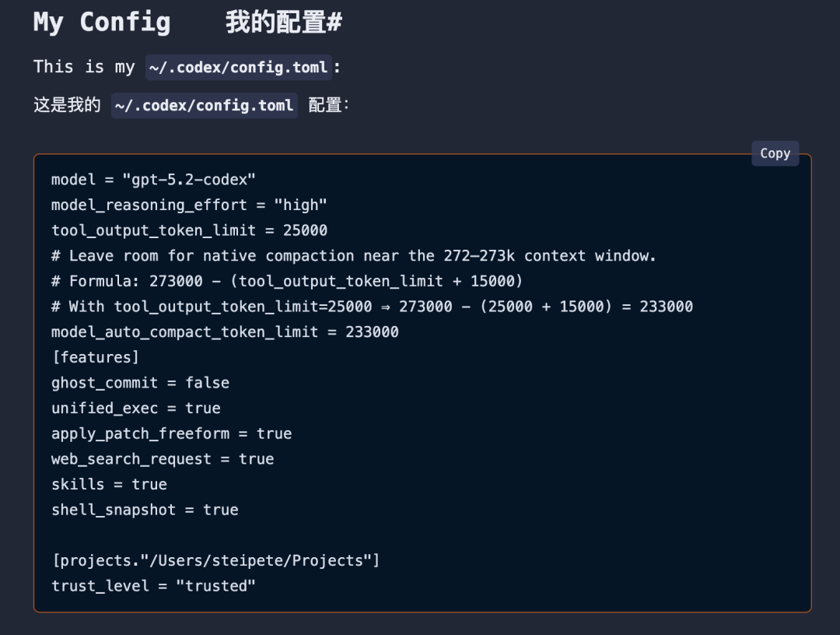Click the shell_snapshot = true line
Image resolution: width=840 pixels, height=635 pixels.
145,510
